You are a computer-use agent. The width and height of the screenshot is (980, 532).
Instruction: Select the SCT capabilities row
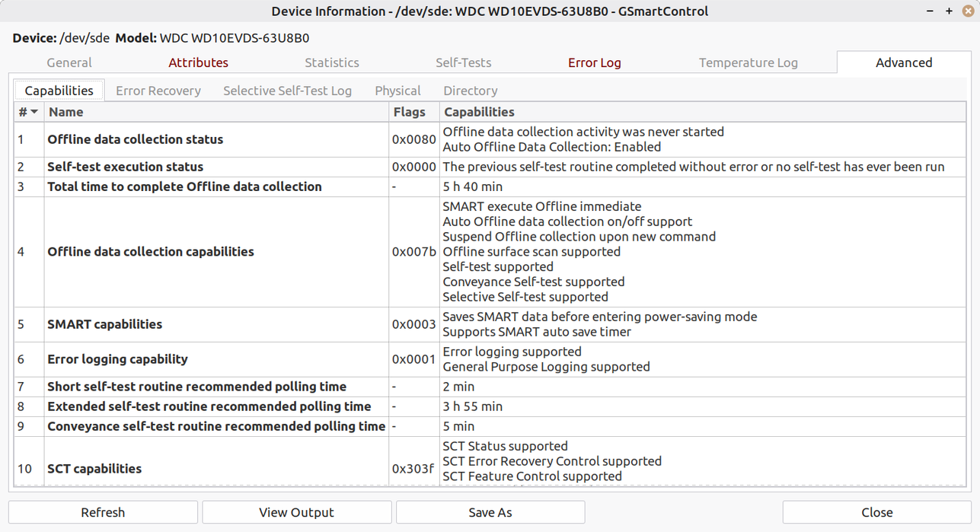click(x=94, y=468)
